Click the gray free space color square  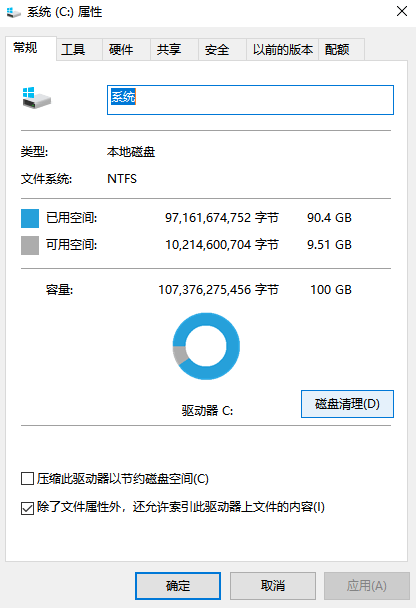click(x=30, y=245)
